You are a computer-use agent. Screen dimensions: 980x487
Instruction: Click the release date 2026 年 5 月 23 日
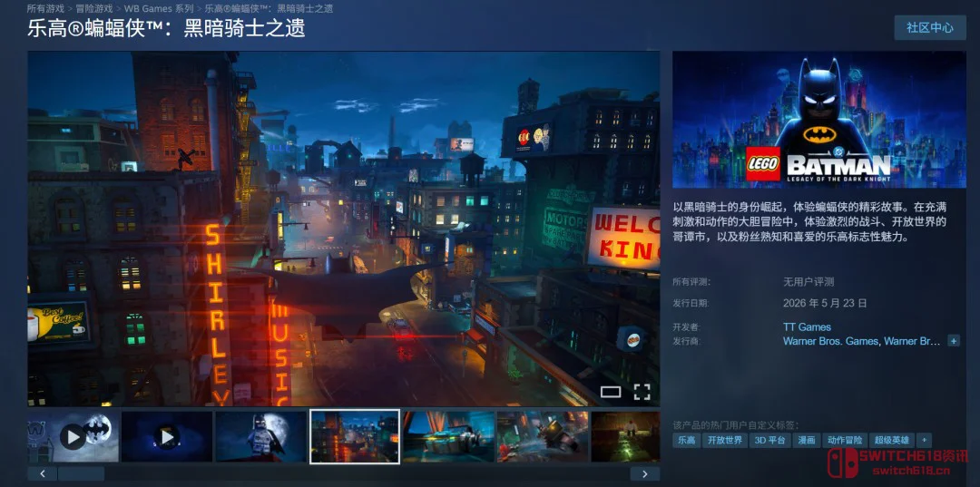click(x=825, y=304)
